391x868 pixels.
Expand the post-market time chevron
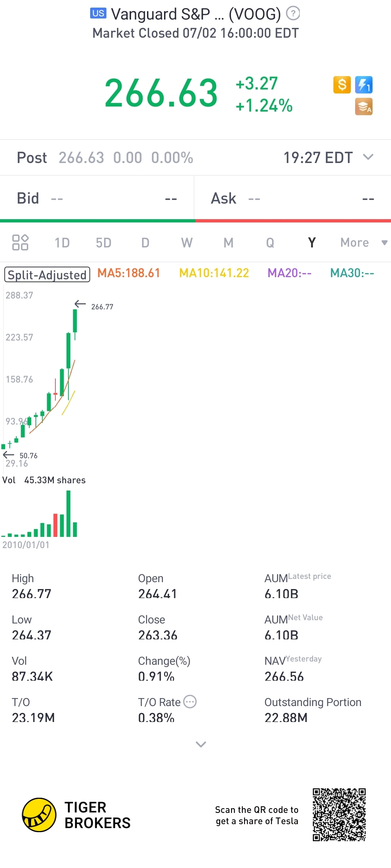(x=368, y=157)
